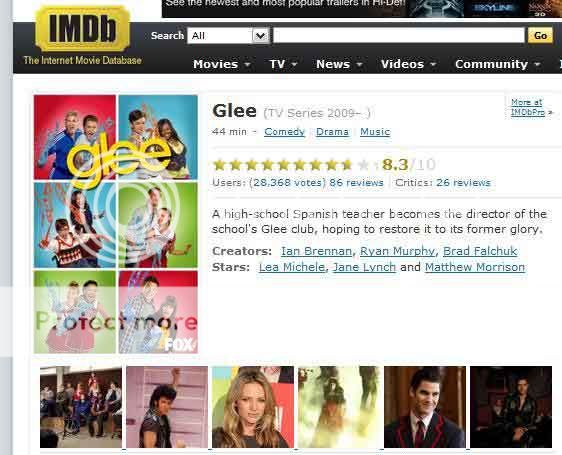Select the Comedy genre link
Viewport: 562px width, 455px height.
285,132
